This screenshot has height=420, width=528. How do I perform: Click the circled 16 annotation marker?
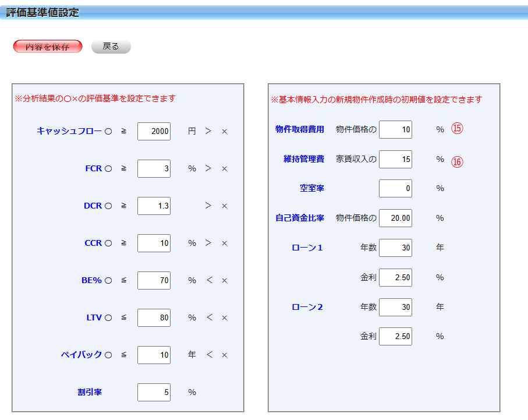point(458,163)
